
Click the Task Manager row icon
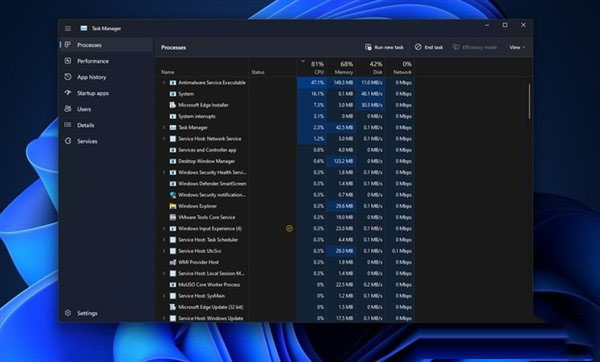pyautogui.click(x=173, y=127)
